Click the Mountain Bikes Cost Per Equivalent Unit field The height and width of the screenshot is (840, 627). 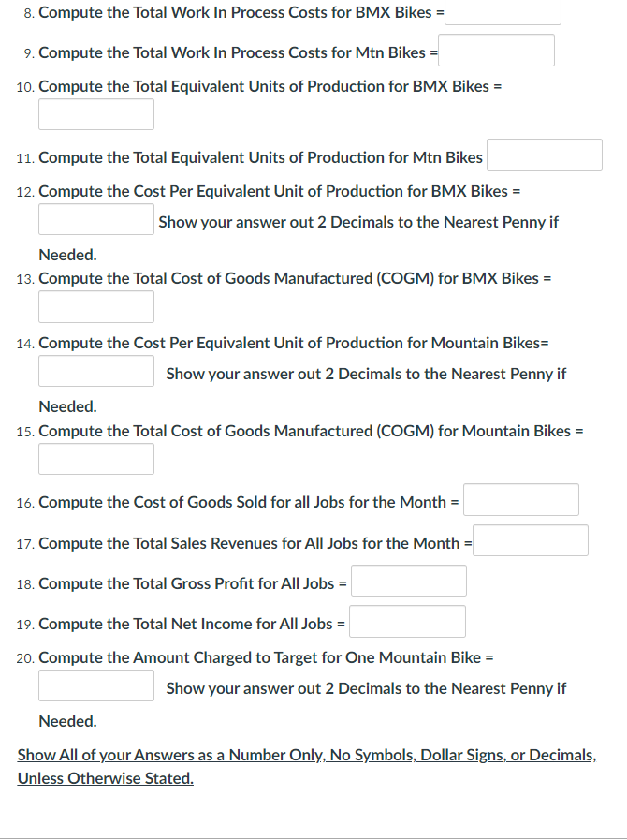(95, 370)
